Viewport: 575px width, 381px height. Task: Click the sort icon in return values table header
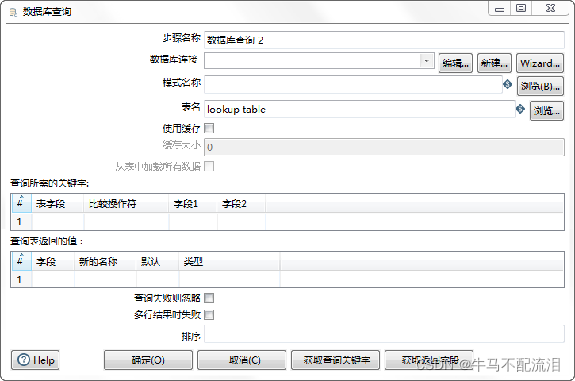point(21,261)
